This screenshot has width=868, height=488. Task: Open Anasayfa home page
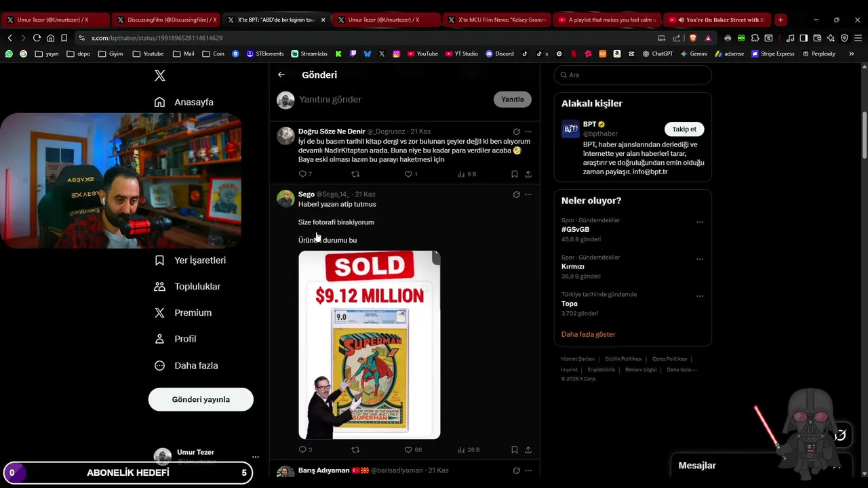184,102
